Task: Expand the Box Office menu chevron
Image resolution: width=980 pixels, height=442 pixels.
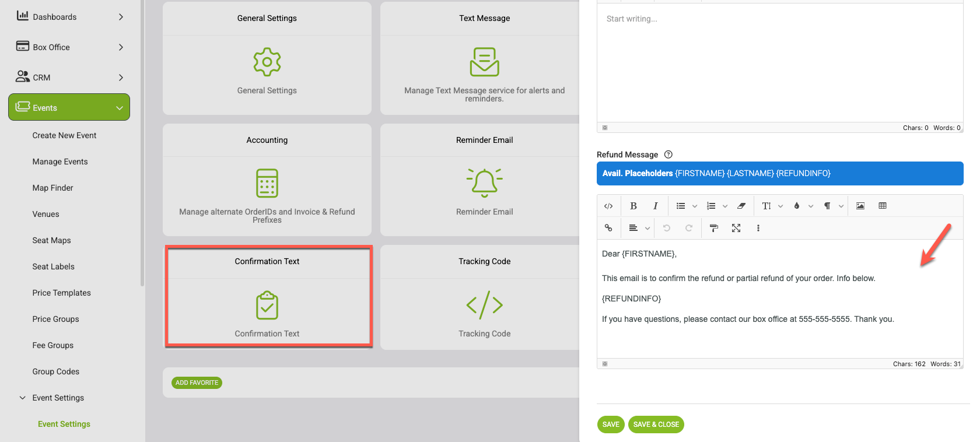Action: coord(121,47)
